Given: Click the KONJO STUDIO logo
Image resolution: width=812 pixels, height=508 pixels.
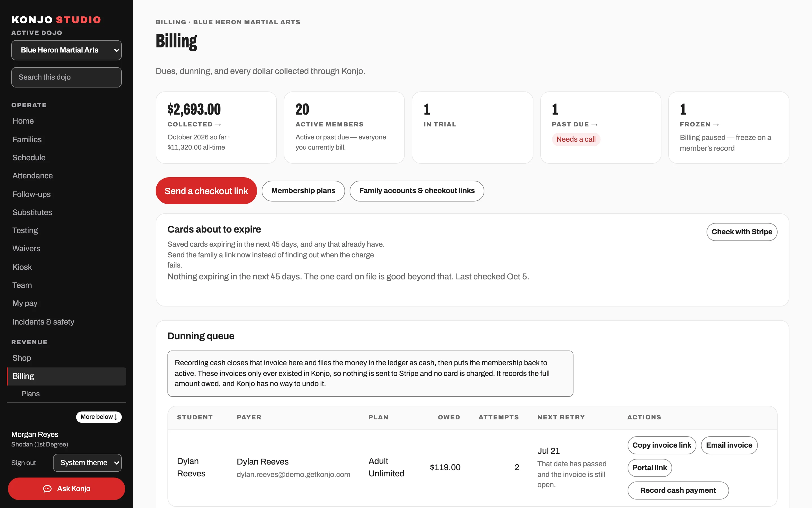Looking at the screenshot, I should 56,20.
